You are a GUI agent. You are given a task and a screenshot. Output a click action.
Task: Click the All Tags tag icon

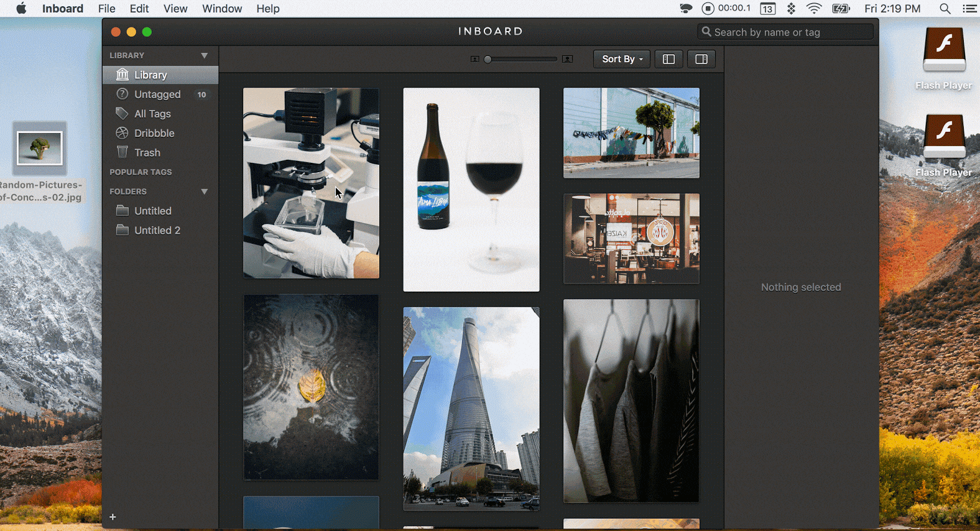pos(122,113)
